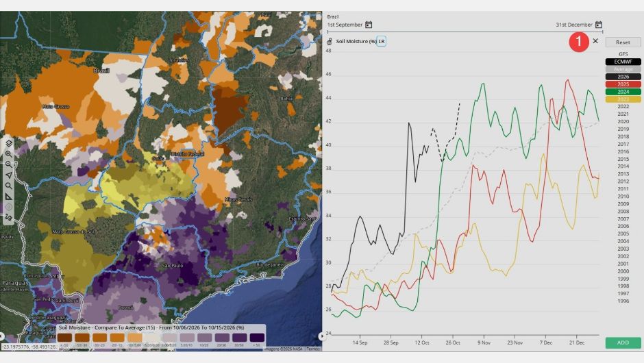Viewport: 644px width, 363px height.
Task: Enable the 2001 series
Action: pos(623,264)
